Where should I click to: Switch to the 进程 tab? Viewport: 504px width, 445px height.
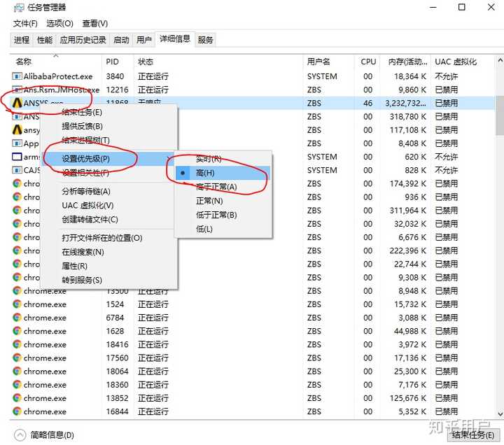tap(22, 40)
